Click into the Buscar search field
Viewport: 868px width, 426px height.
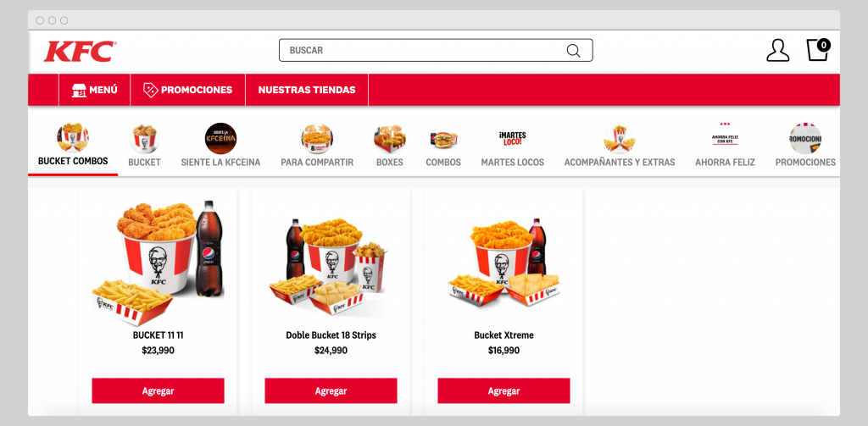[x=436, y=50]
